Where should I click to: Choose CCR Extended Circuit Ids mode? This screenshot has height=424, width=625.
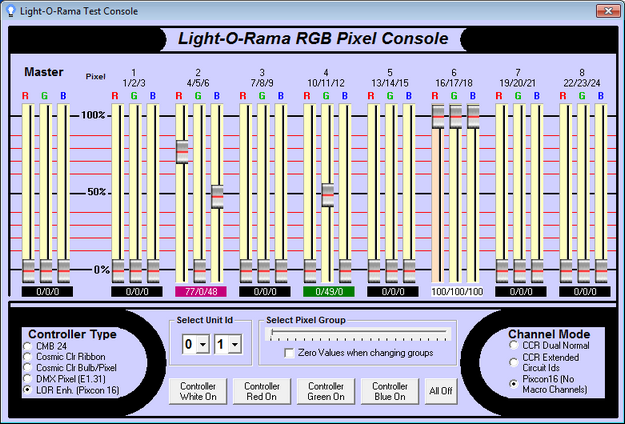(513, 362)
